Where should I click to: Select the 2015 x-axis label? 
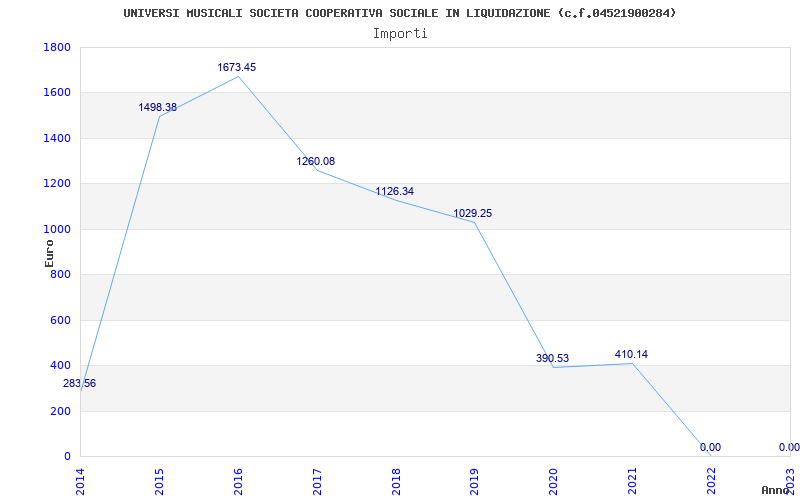(159, 482)
